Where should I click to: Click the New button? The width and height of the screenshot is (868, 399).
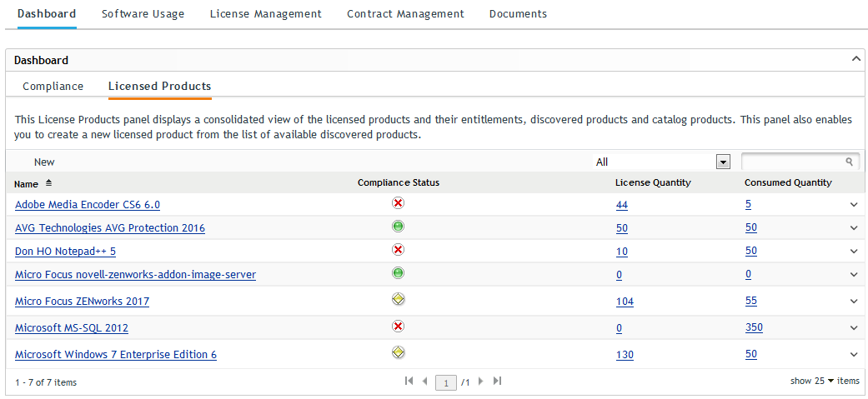point(44,162)
